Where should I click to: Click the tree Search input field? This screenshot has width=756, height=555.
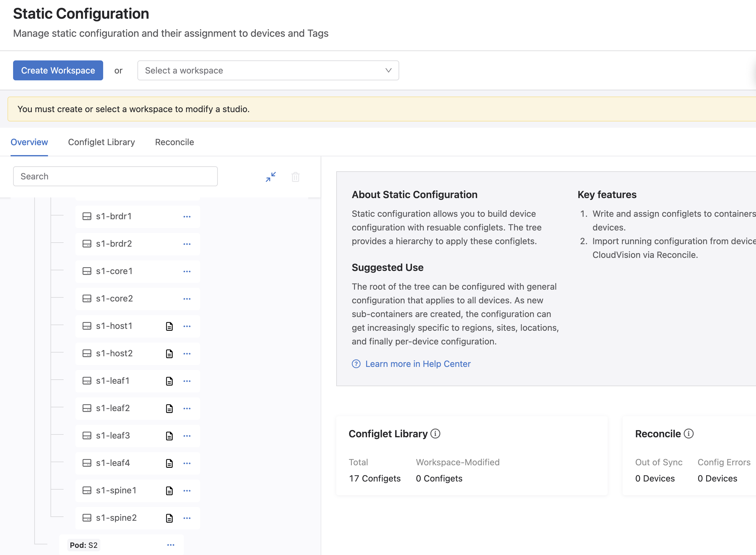pos(115,176)
